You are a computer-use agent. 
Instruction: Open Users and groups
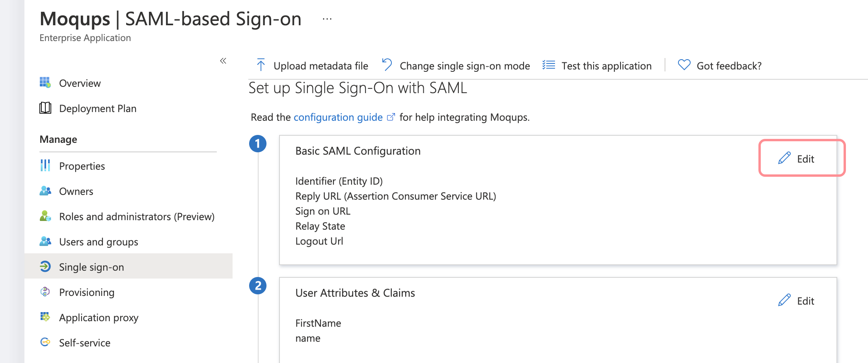tap(99, 241)
